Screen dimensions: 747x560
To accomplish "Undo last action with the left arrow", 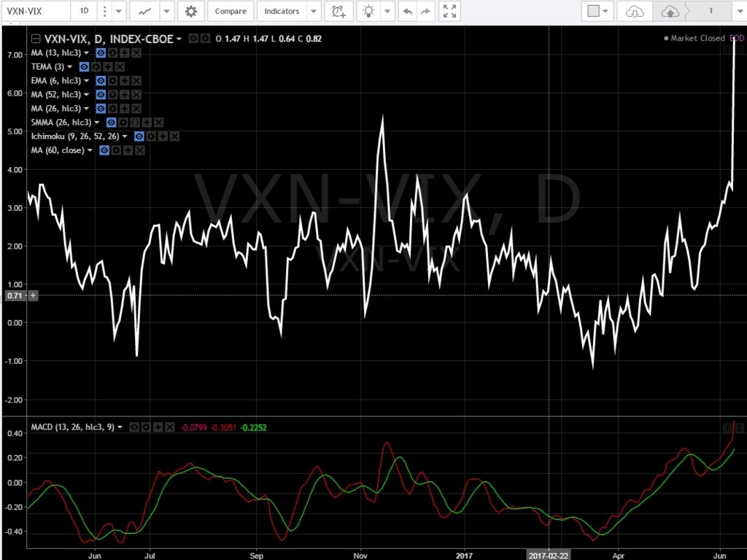I will 407,11.
